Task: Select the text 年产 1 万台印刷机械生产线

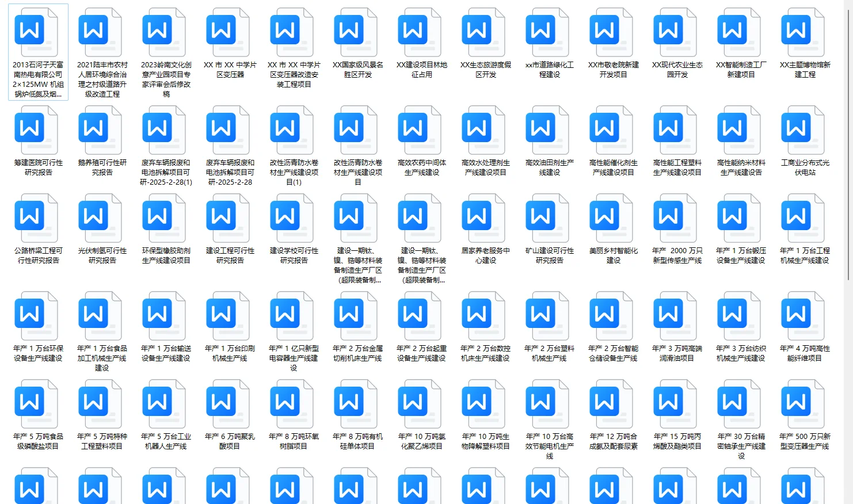Action: click(x=230, y=353)
